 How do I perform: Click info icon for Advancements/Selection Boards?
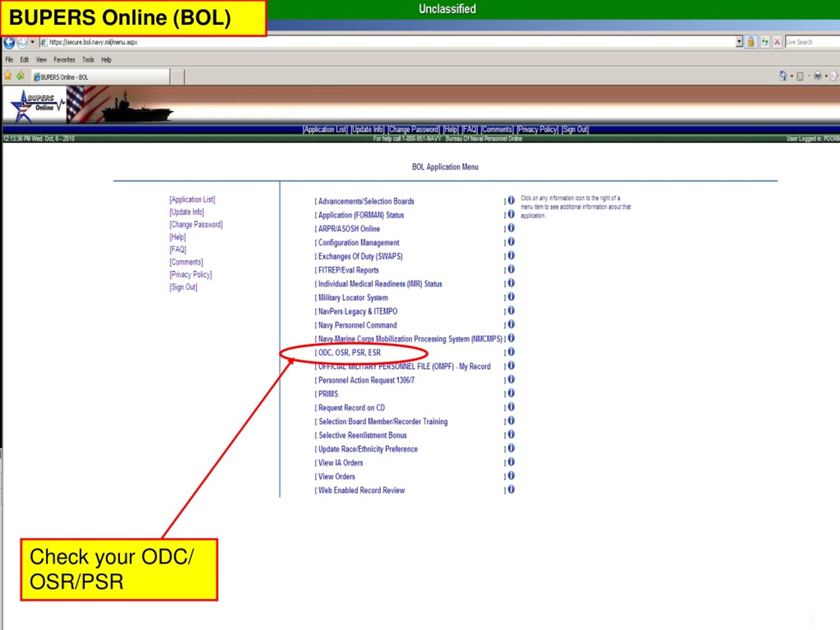(511, 200)
